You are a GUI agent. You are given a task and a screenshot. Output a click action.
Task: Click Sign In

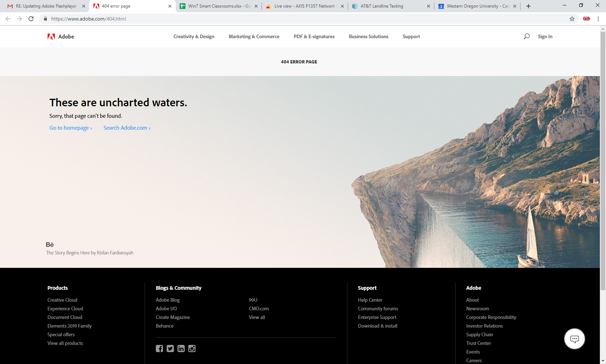pos(545,36)
